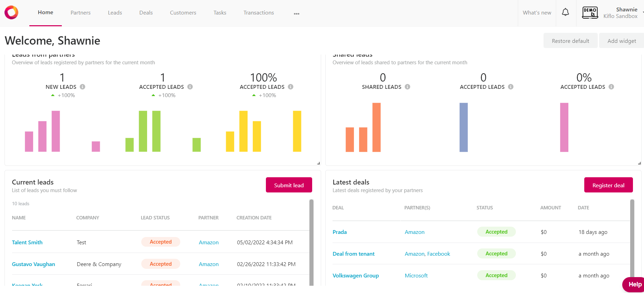Open the Prada deal

(339, 232)
